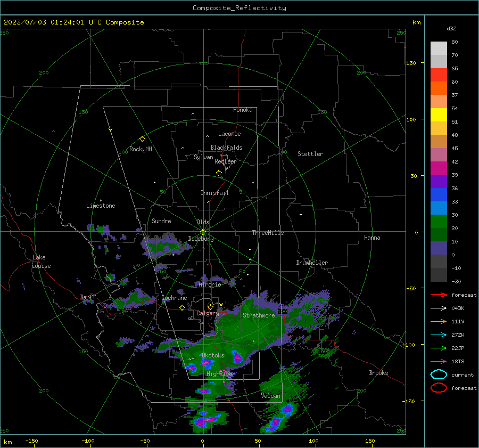Click the radar-center diamond near Olds
The width and height of the screenshot is (479, 448).
[x=203, y=232]
